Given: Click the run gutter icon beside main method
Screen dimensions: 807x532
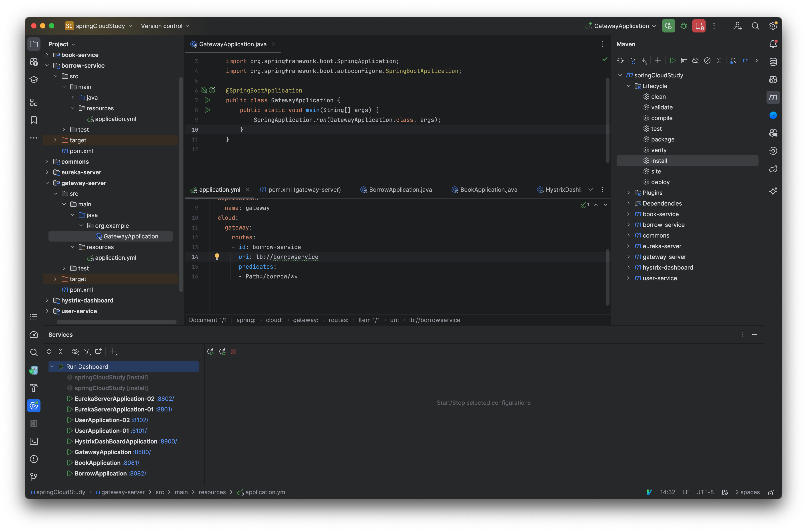Looking at the screenshot, I should 207,110.
